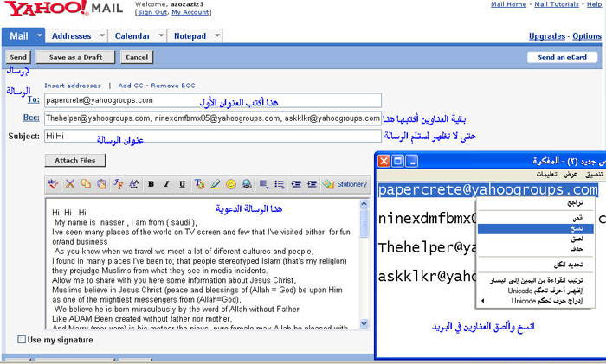This screenshot has height=364, width=606.
Task: Insert a hyperlink with the globe icon
Action: 247,184
